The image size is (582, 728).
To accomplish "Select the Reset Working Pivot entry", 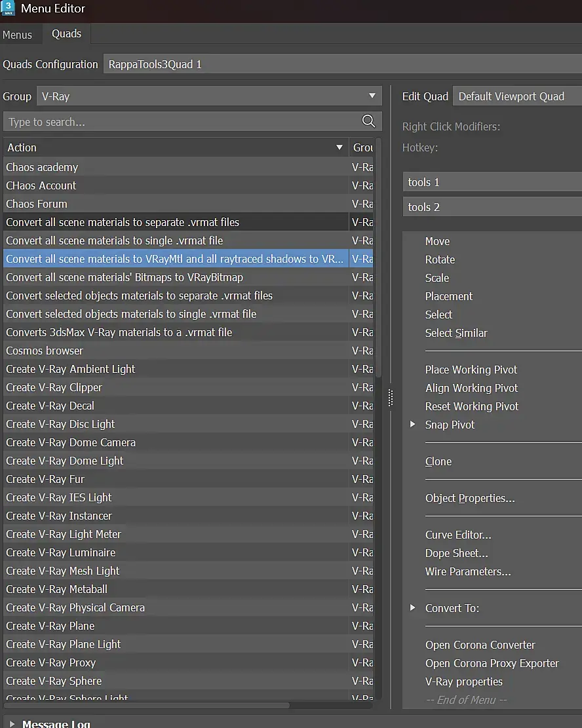I will pos(471,406).
